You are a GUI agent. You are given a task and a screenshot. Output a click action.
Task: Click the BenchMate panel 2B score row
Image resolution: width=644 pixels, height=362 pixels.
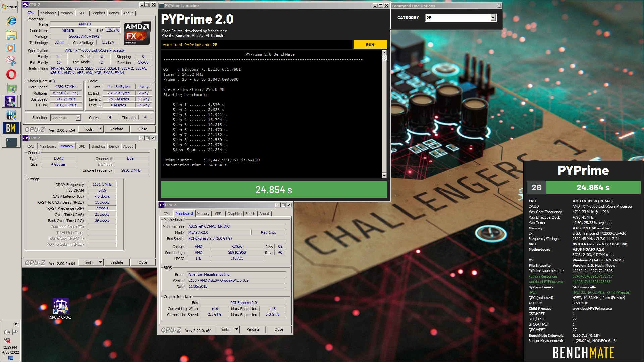(x=584, y=187)
